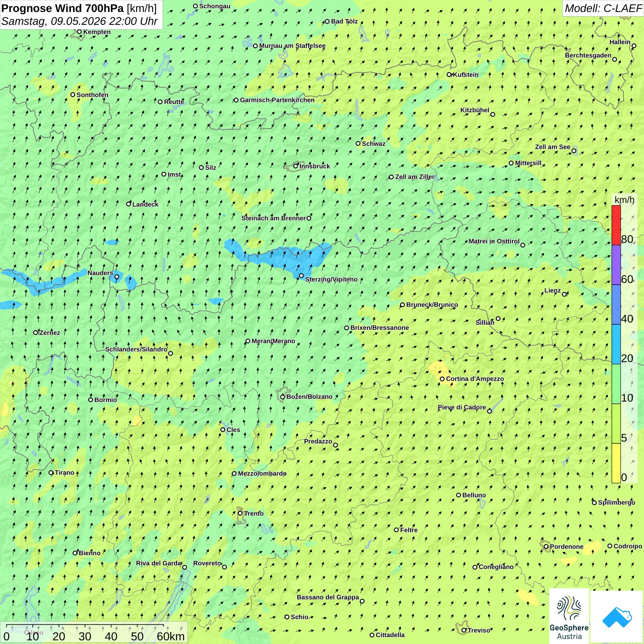Screen dimensions: 644x644
Task: Click the GeoSphere Austria logo
Action: pyautogui.click(x=569, y=616)
